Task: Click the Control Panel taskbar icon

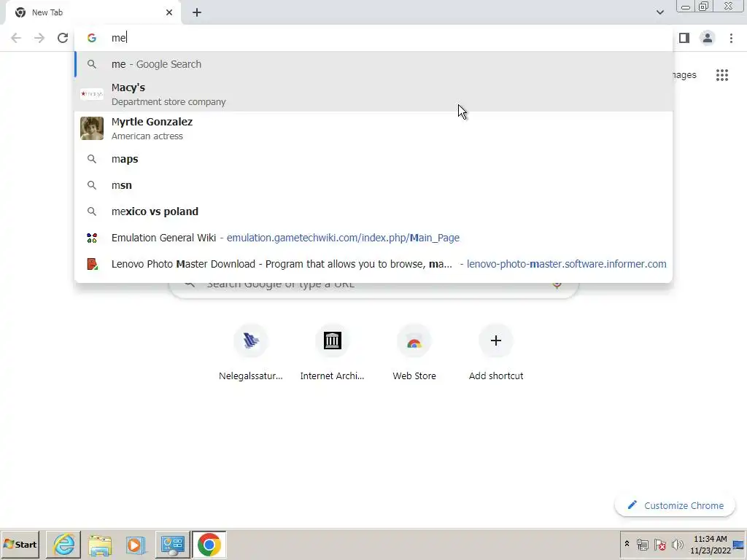Action: 172,545
